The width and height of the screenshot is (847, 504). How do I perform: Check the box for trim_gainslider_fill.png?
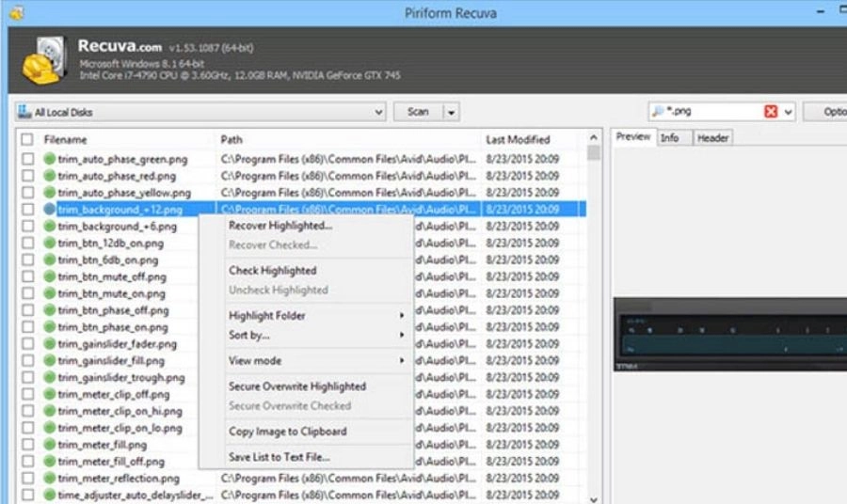click(x=28, y=360)
